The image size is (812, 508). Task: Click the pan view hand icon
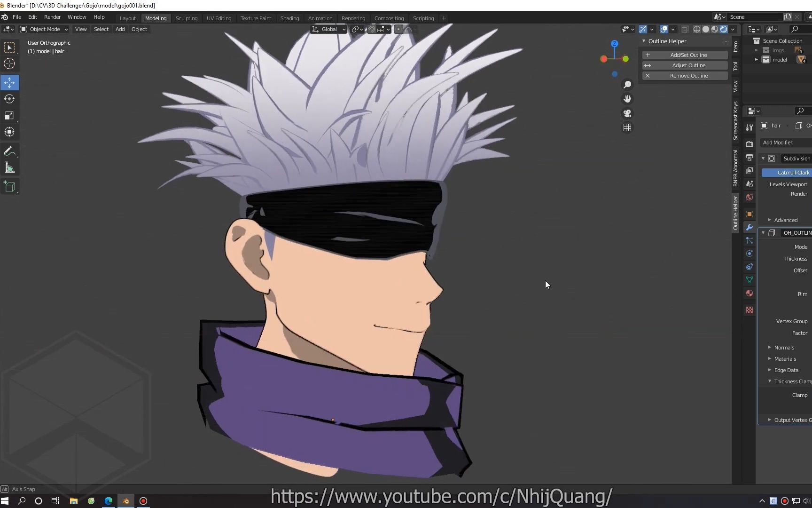click(x=627, y=99)
